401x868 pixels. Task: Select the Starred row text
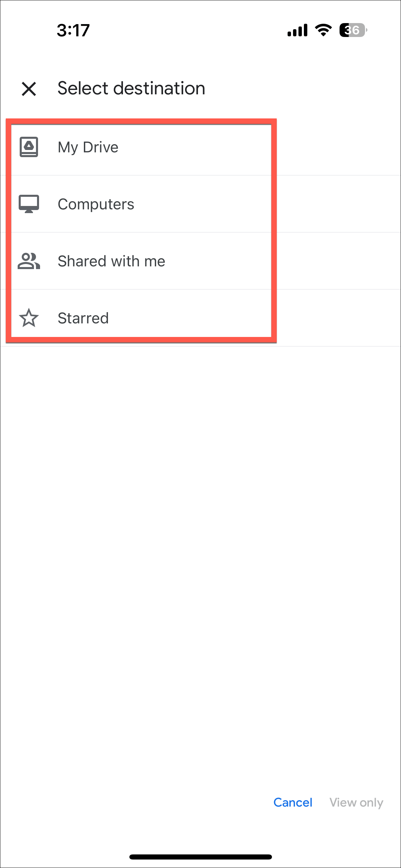pos(83,318)
